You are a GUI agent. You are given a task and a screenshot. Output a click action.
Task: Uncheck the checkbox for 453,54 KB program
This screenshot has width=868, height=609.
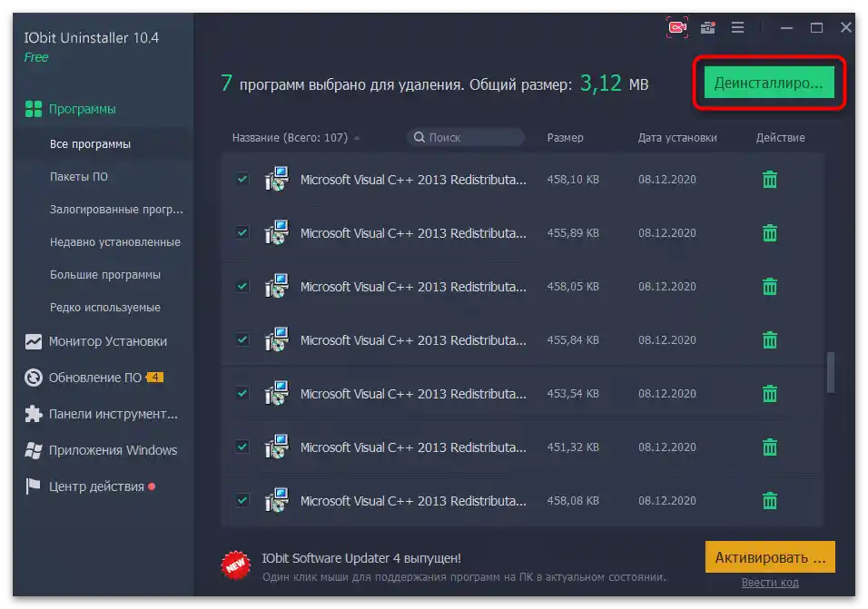(242, 393)
